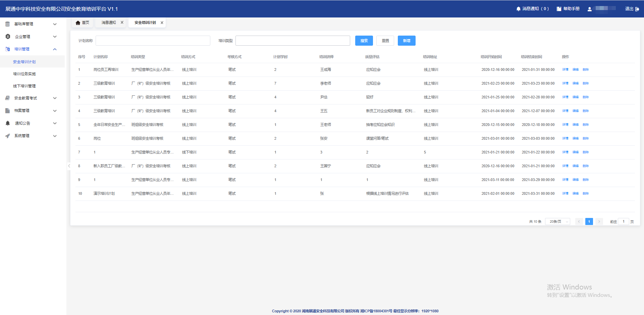The image size is (644, 315).
Task: Open the 帮助手册 help manual icon
Action: pyautogui.click(x=559, y=9)
